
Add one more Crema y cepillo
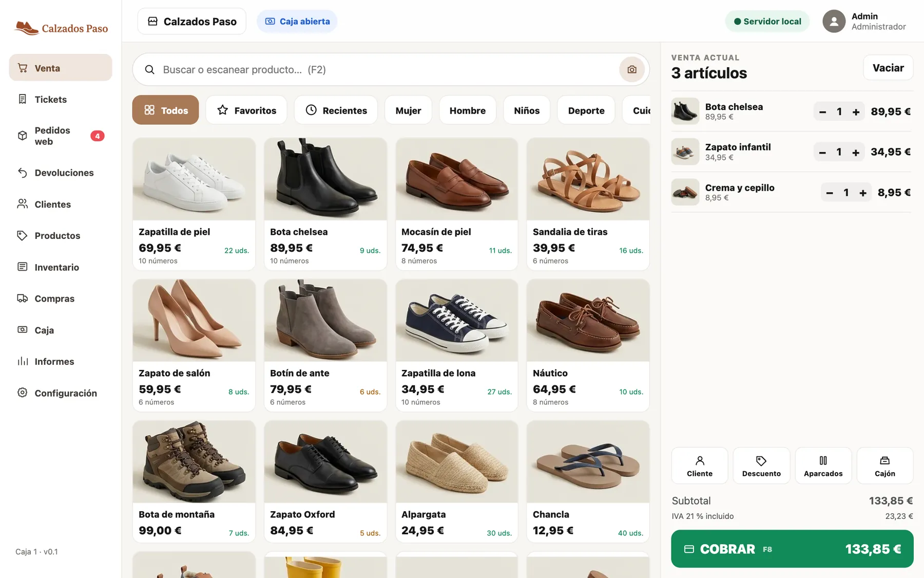(x=863, y=193)
